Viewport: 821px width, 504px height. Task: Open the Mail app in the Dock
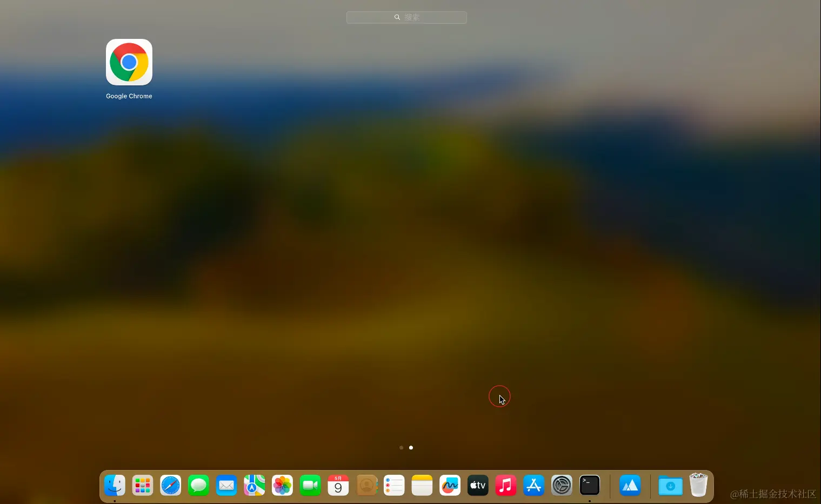[226, 485]
